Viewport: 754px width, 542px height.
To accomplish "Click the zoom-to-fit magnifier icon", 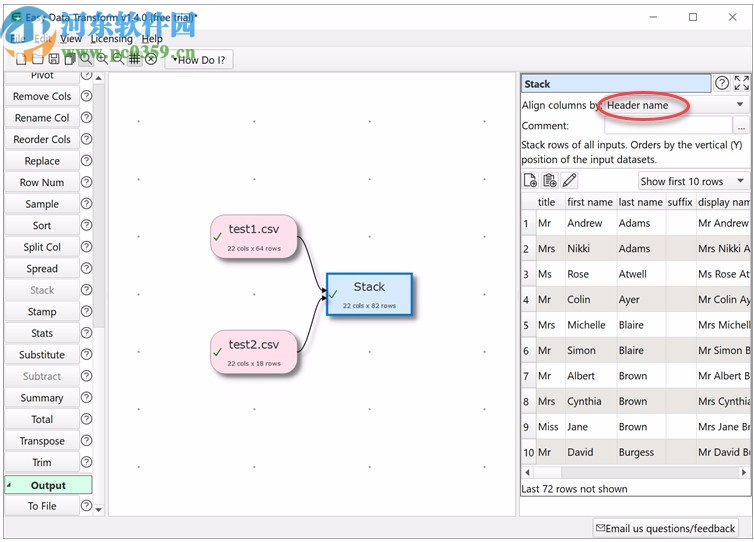I will [x=86, y=59].
